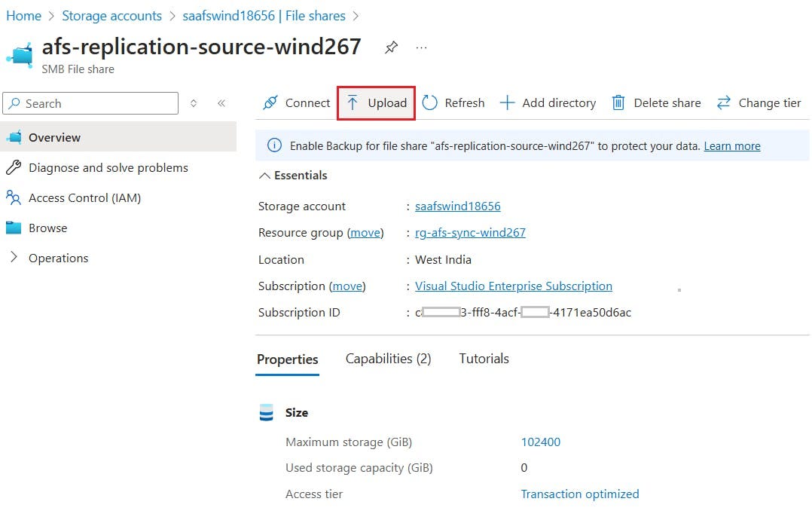
Task: Click the Browse folder icon
Action: 14,228
